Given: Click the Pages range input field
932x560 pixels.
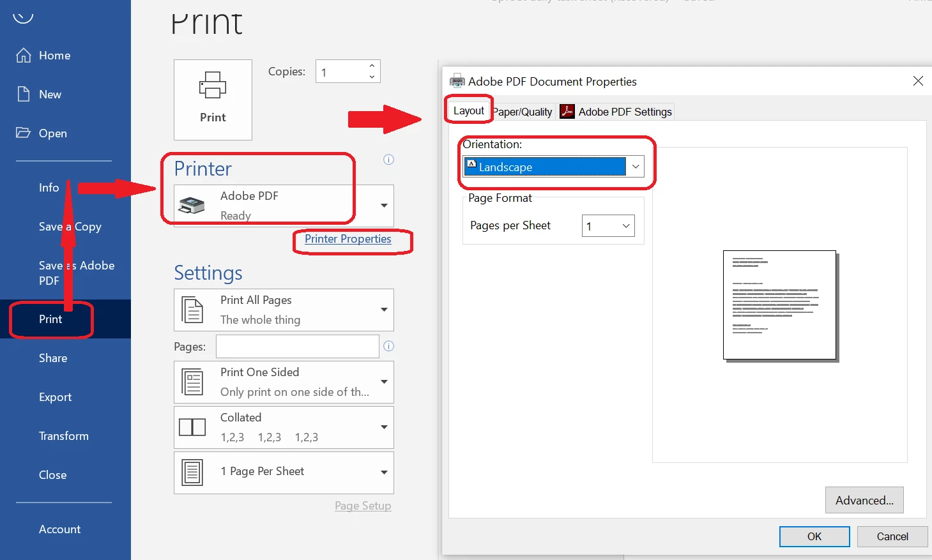Looking at the screenshot, I should (x=298, y=346).
